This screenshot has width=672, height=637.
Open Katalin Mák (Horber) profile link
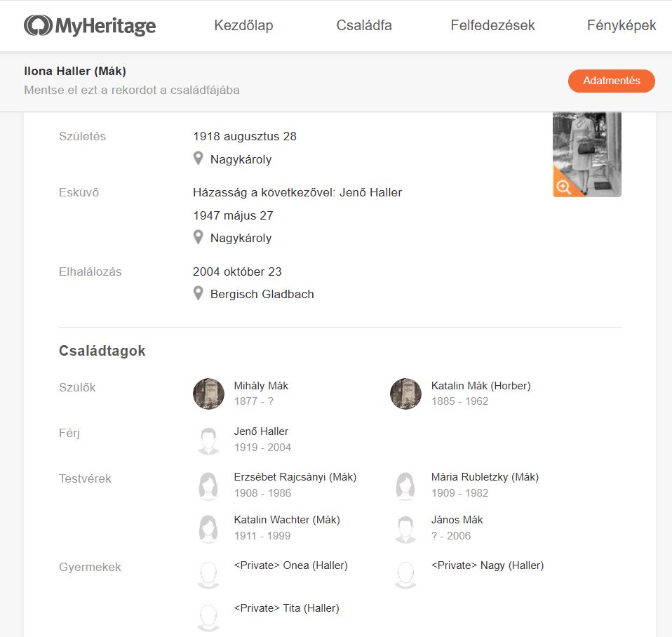(x=481, y=386)
